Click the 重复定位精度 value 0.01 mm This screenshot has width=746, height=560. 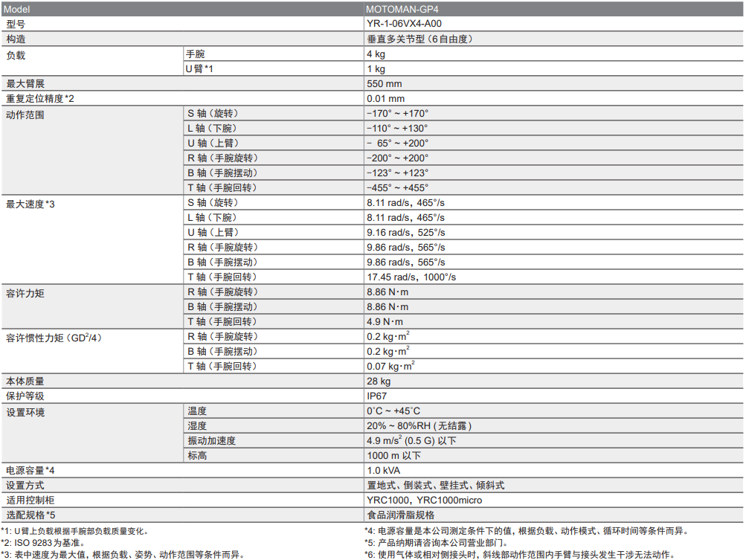(x=385, y=99)
